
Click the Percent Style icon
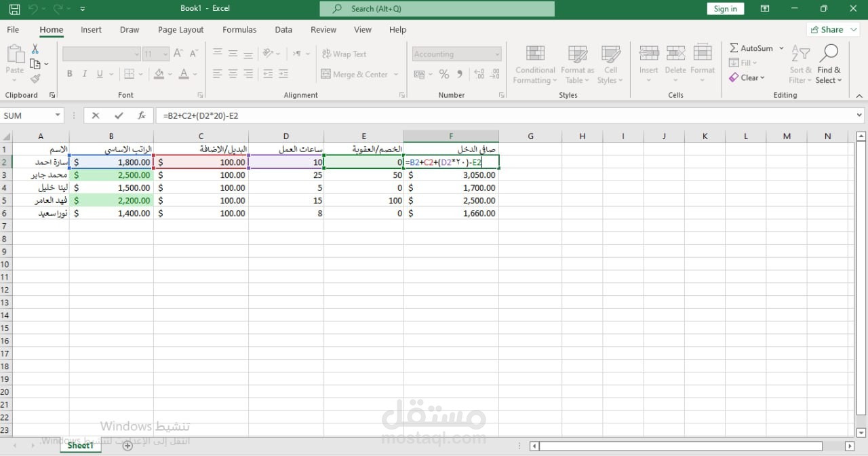click(444, 74)
